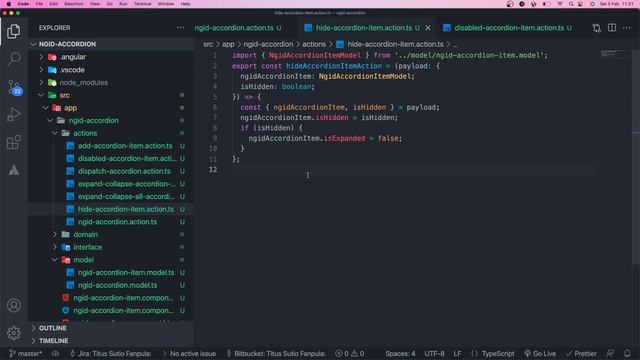Select hide-accordion-item.action.ts editor tab

(364, 28)
